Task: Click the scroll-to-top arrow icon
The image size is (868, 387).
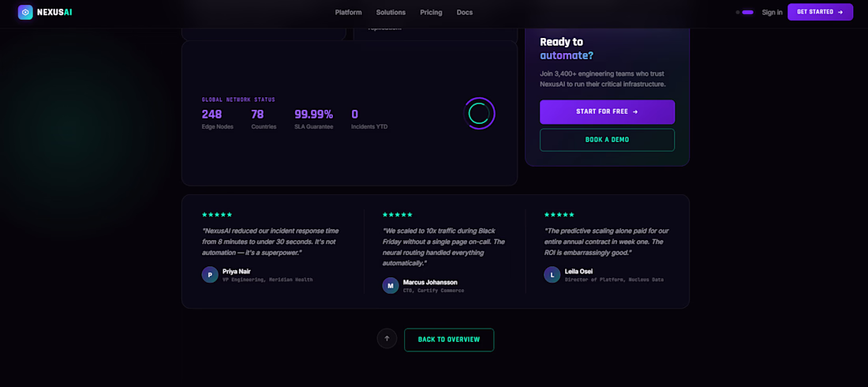Action: pyautogui.click(x=387, y=339)
